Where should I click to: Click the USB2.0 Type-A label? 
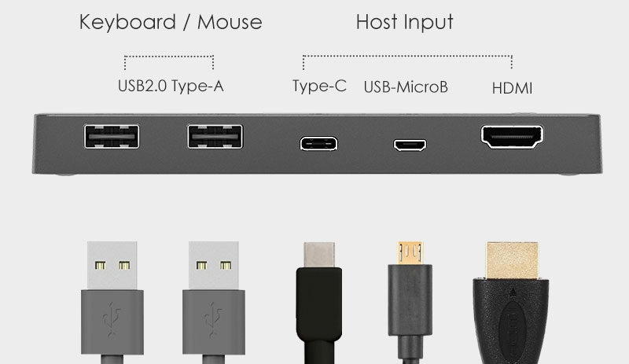[171, 86]
